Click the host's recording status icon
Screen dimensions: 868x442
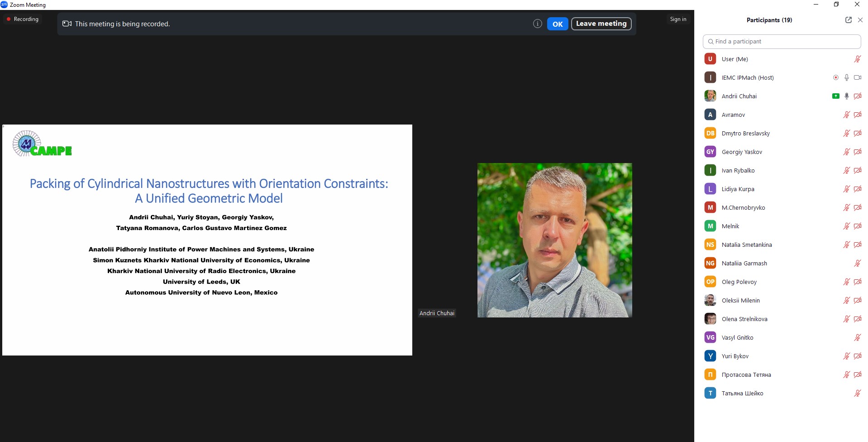pos(835,77)
